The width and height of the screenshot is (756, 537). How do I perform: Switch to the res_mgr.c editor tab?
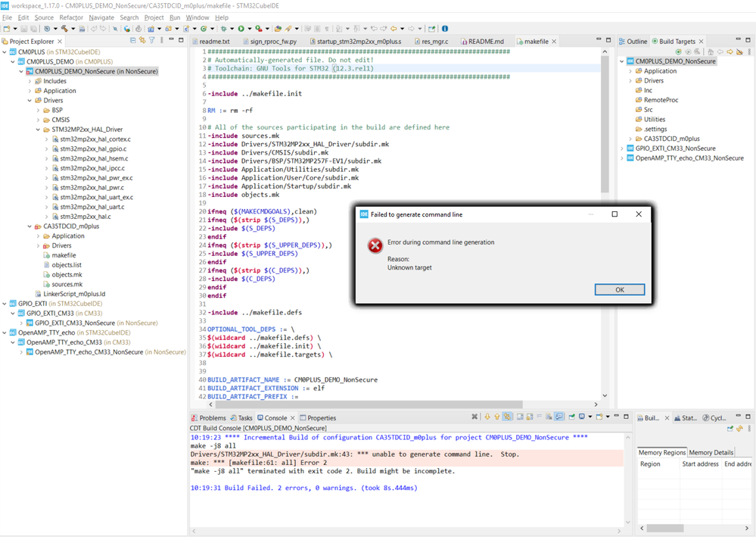[431, 42]
